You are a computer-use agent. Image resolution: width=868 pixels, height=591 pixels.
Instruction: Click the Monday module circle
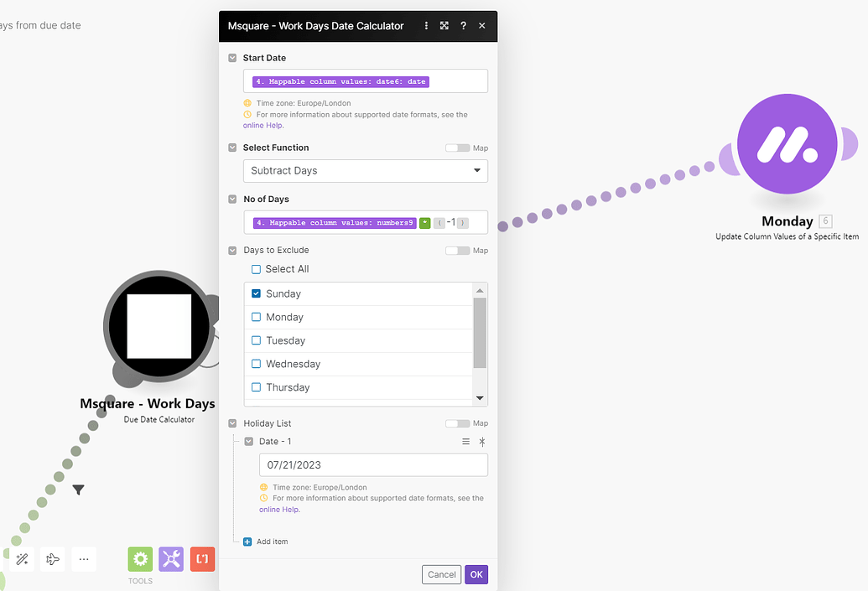pyautogui.click(x=787, y=144)
